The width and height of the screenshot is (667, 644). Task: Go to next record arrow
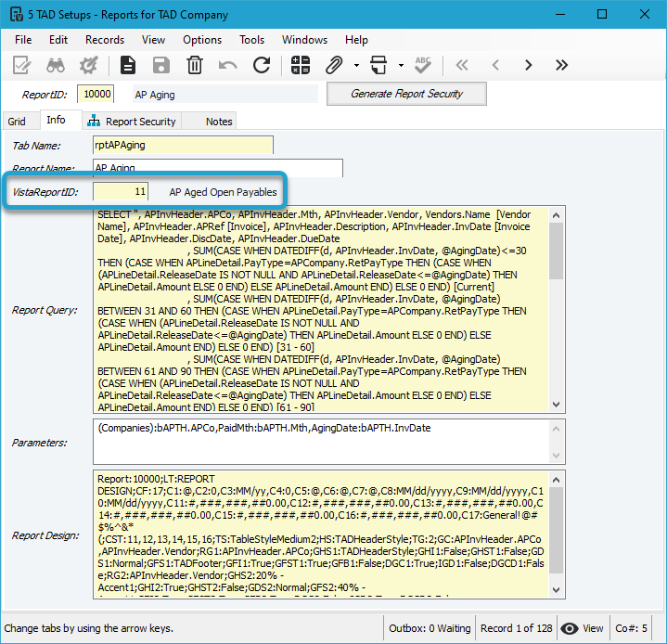[x=529, y=65]
